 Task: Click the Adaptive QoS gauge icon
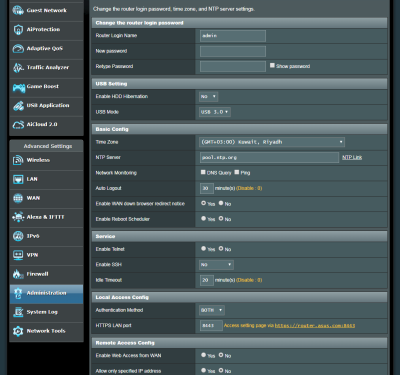(18, 49)
